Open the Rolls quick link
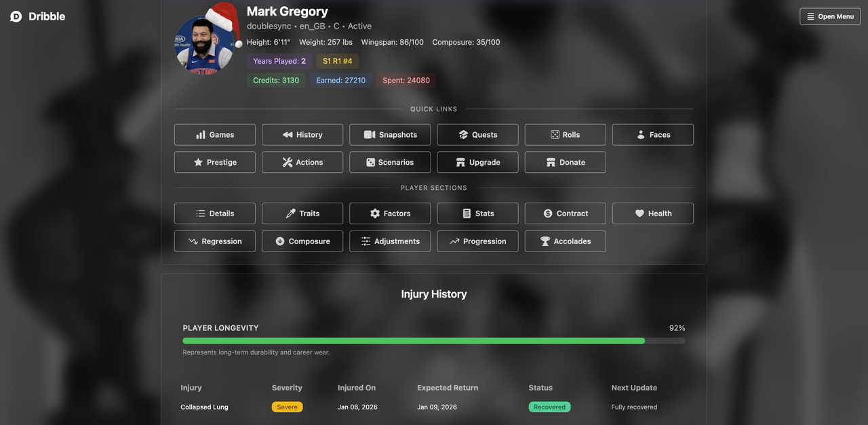Image resolution: width=868 pixels, height=425 pixels. (x=566, y=135)
